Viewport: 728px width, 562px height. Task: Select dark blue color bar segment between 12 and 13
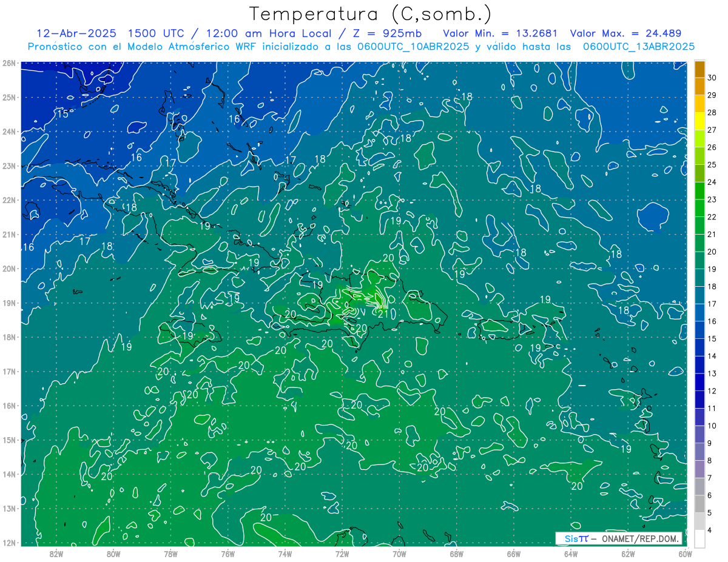pyautogui.click(x=699, y=382)
